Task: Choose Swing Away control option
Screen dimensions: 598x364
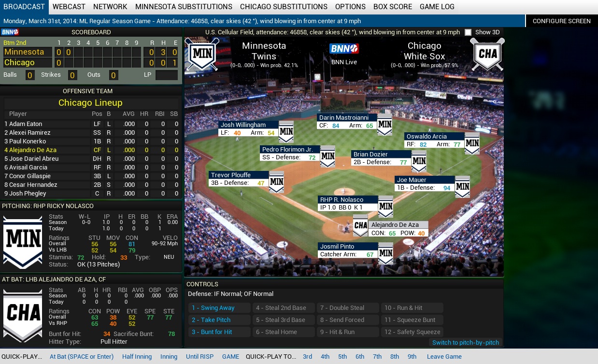Action: (x=213, y=308)
